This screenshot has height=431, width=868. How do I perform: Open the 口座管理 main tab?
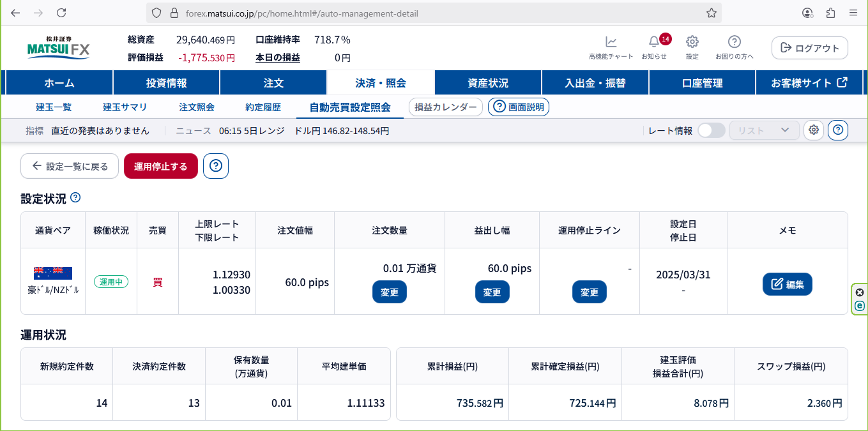[702, 83]
